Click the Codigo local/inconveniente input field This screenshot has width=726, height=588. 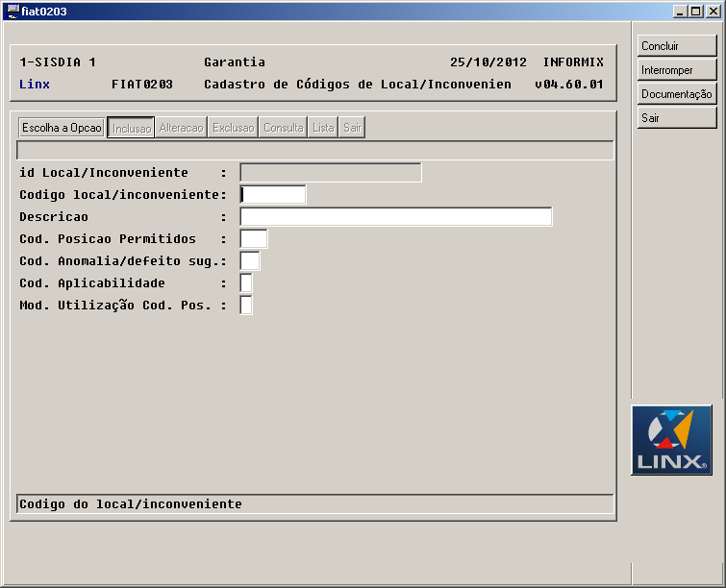tap(273, 194)
